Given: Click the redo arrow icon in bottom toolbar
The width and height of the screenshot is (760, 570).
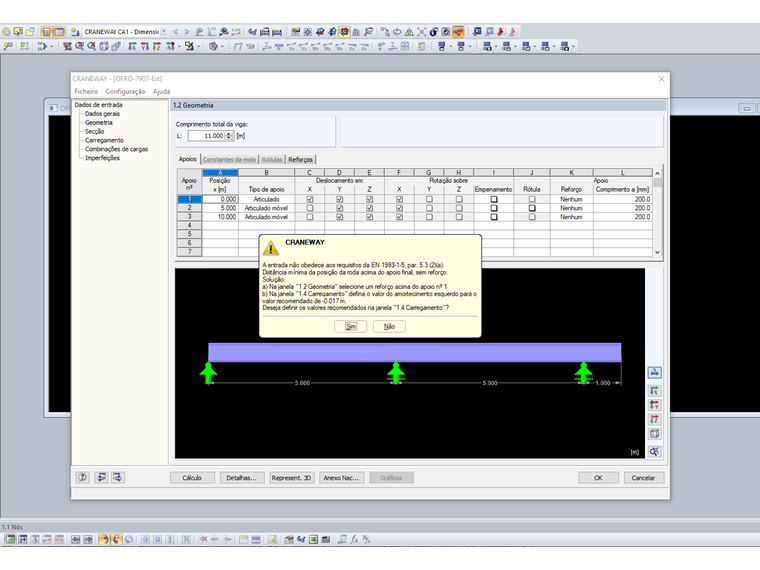Looking at the screenshot, I should pos(116,539).
